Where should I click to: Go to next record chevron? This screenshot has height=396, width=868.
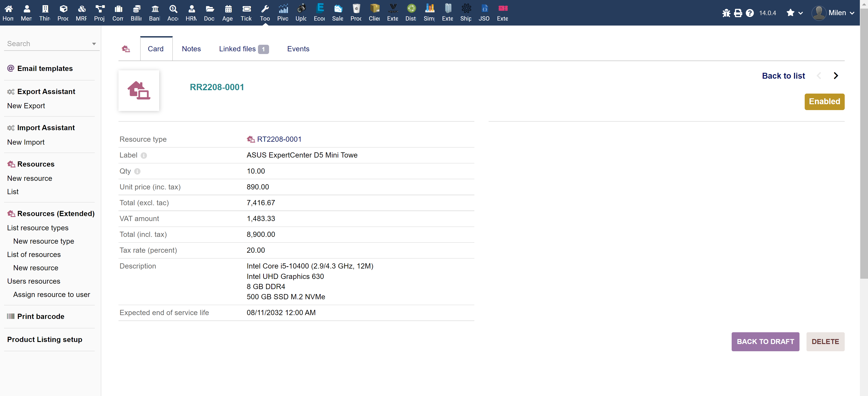(836, 76)
